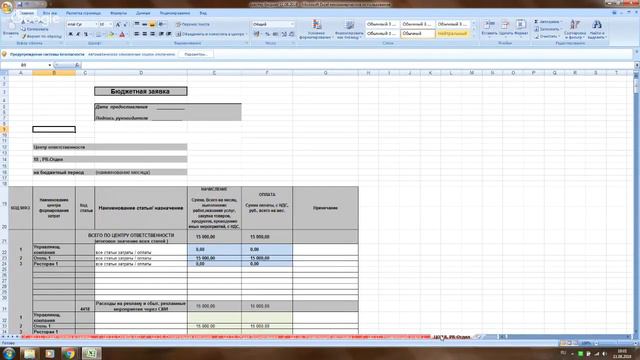Decrease font size with smaller A icon
This screenshot has width=640, height=360.
125,24
